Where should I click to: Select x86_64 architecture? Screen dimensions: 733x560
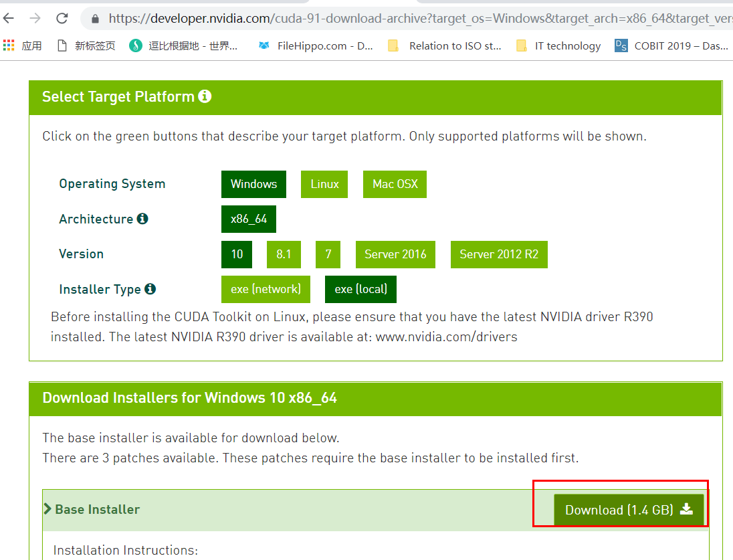[x=249, y=219]
